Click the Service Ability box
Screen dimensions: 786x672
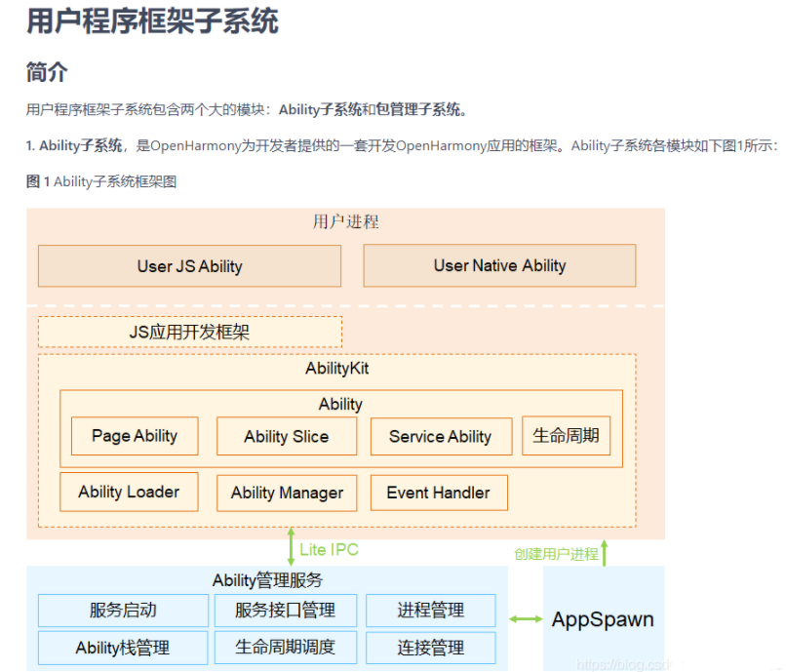coord(441,436)
